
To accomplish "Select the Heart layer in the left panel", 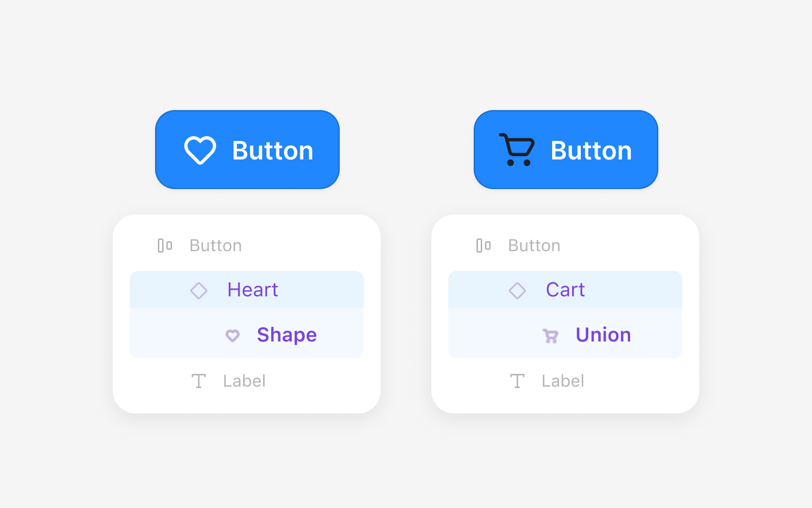I will click(253, 290).
